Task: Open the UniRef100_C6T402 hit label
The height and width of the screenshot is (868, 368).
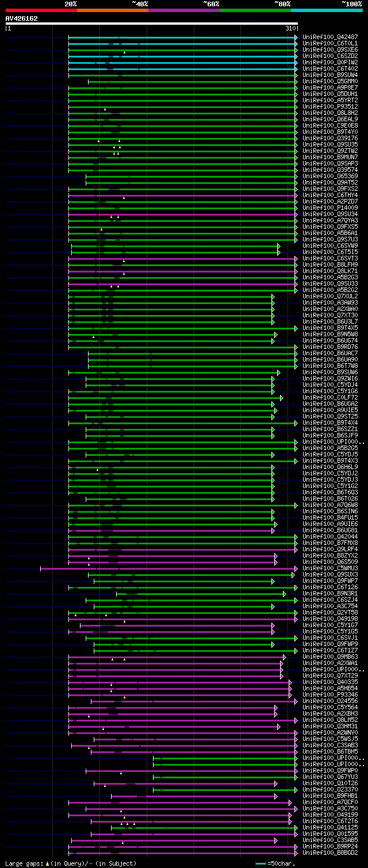Action: (330, 68)
